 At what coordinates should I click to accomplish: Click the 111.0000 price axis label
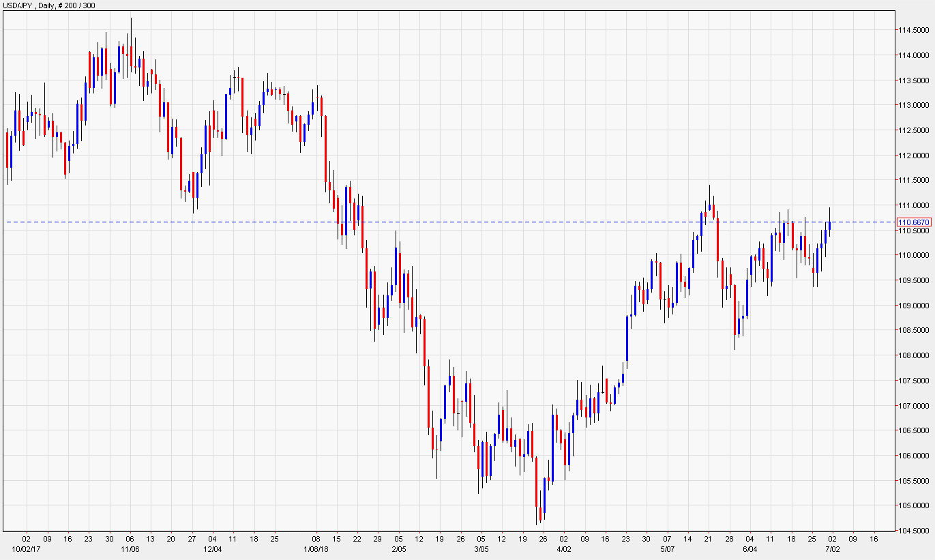point(914,205)
